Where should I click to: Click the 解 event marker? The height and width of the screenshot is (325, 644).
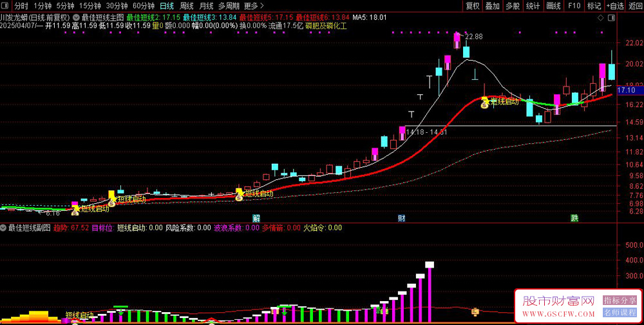(x=256, y=218)
